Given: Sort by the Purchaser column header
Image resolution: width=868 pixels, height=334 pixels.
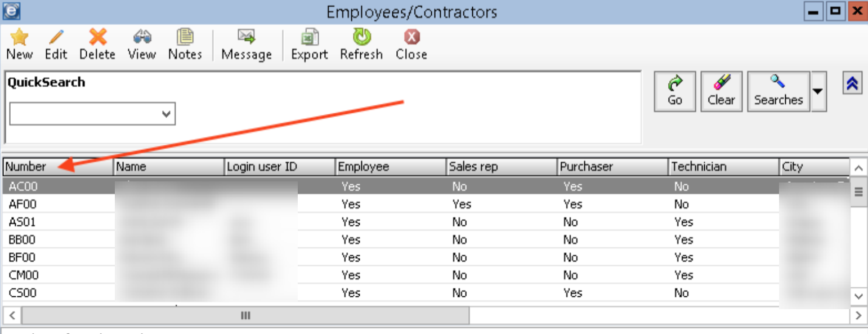Looking at the screenshot, I should click(x=612, y=167).
